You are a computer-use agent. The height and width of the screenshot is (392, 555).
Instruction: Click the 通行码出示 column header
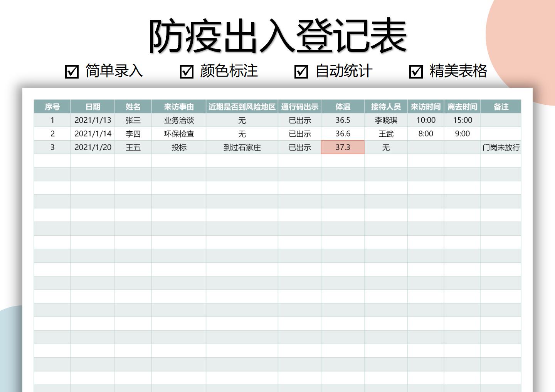[x=301, y=107]
